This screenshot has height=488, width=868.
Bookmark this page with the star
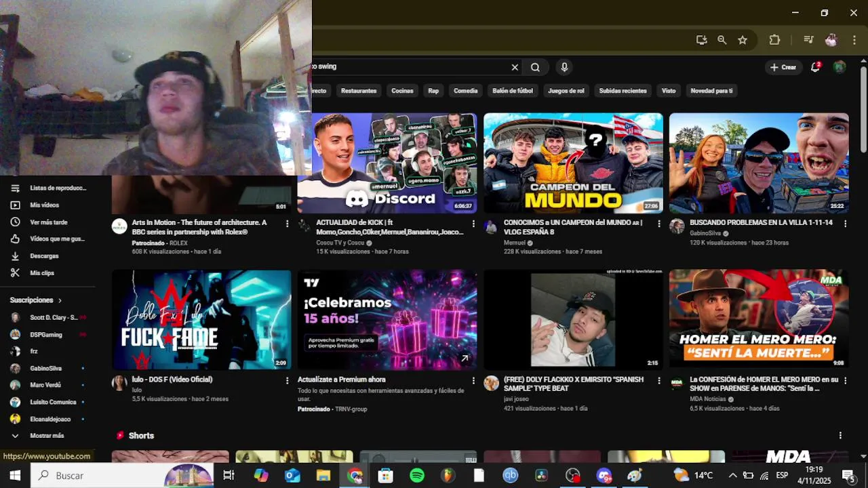(743, 40)
